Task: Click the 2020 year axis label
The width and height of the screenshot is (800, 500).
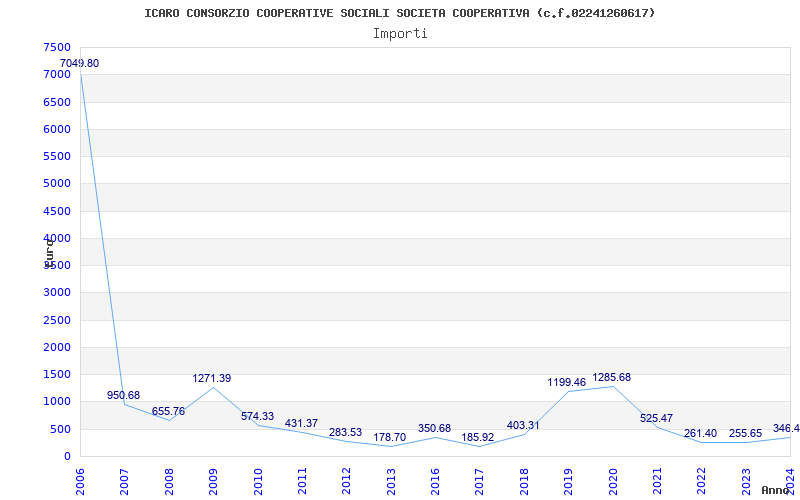Action: pos(613,480)
